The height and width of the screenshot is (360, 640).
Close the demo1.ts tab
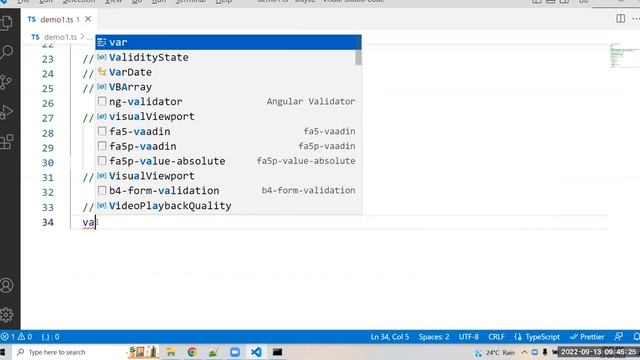tap(88, 19)
